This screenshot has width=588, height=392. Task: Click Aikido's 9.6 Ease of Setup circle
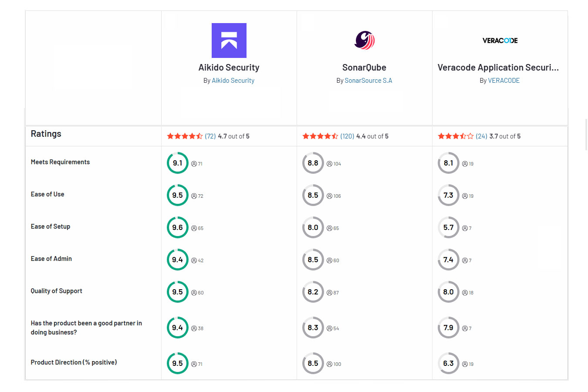tap(178, 227)
